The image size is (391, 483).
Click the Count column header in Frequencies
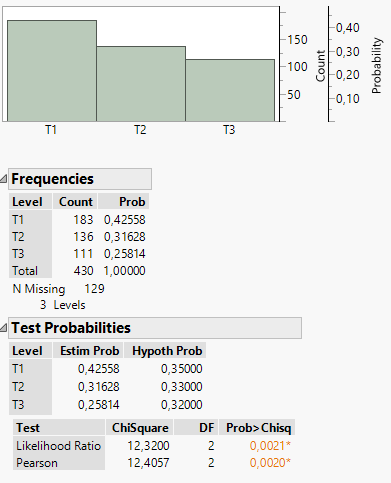(x=76, y=202)
